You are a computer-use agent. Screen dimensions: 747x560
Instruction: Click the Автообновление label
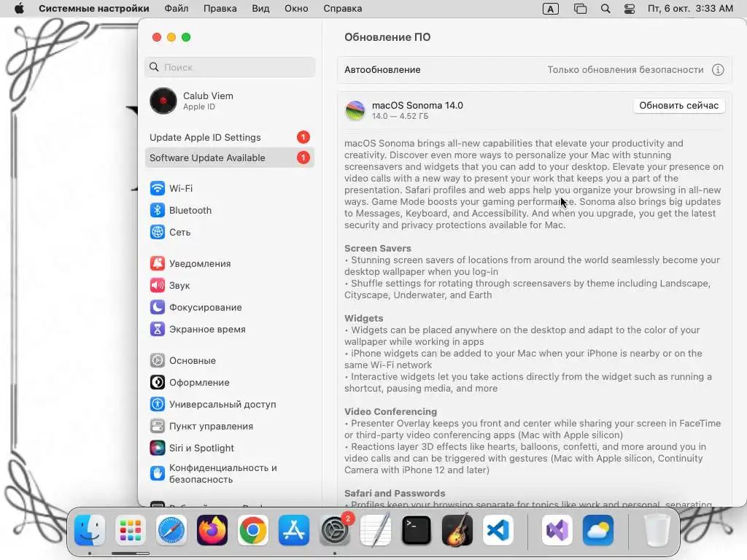(382, 69)
